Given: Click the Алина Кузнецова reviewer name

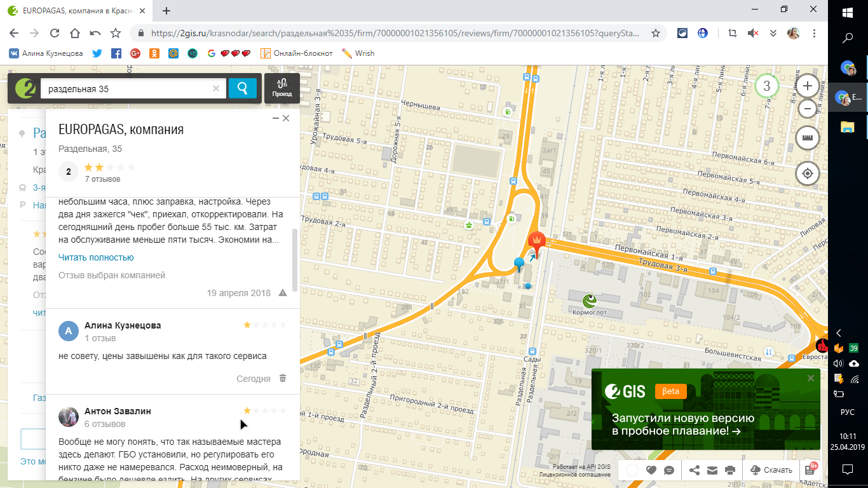Looking at the screenshot, I should 123,325.
